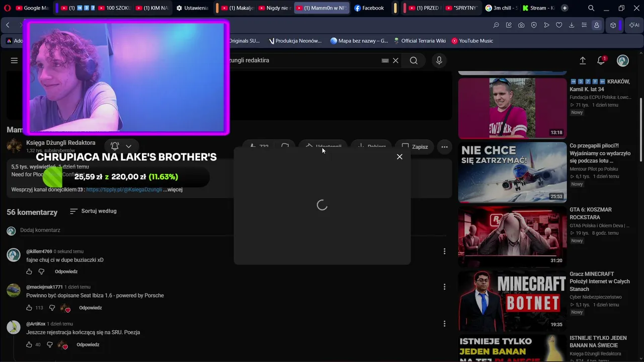Open the Opera ad blocker shield icon

[534, 25]
